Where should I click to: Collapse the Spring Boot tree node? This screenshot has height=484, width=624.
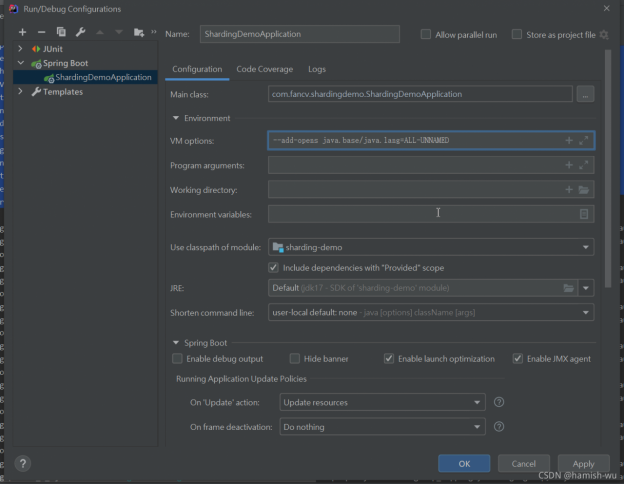tap(21, 63)
